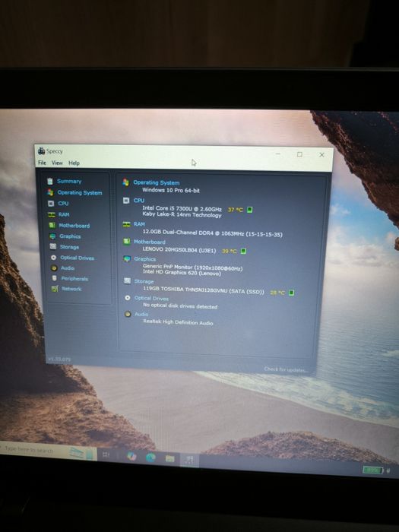Click the Windows flag icon beside sidebar Operating System
Screen dimensions: 399x532
[50, 192]
